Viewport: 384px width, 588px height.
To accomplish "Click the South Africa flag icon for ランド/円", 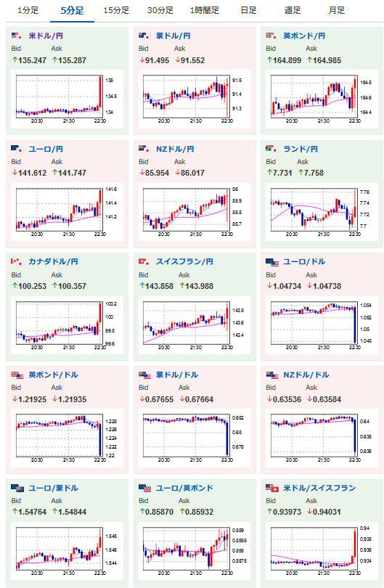I will [x=271, y=149].
